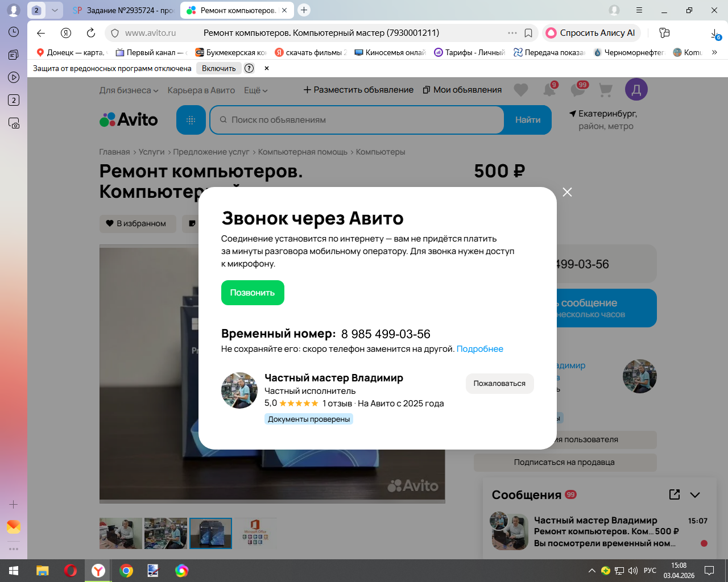Open the 'Первый канал' bookmark

point(151,52)
